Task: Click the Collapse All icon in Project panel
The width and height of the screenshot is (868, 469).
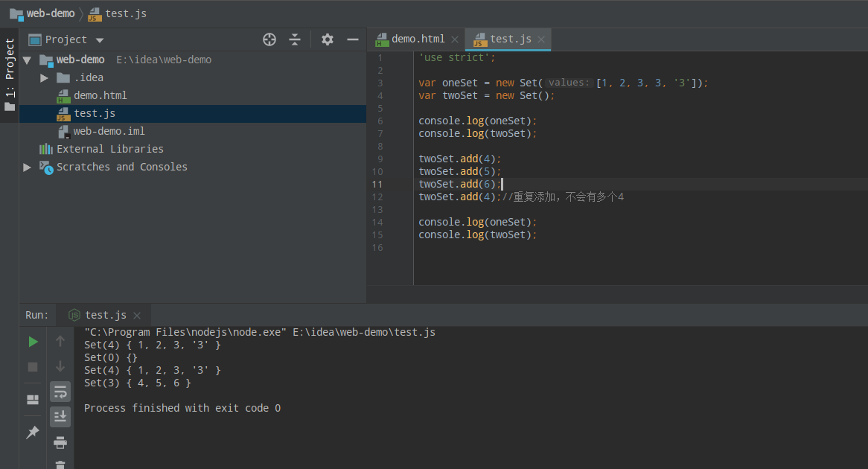Action: 295,39
